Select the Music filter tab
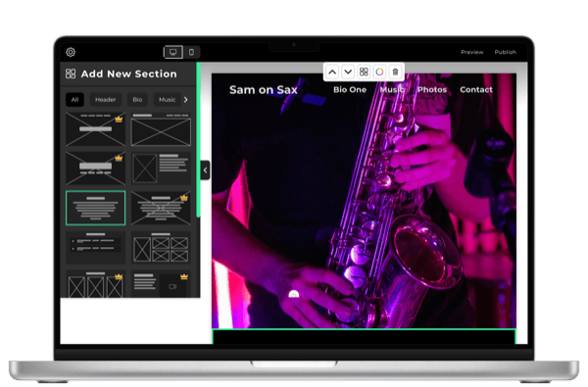Image resolution: width=588 pixels, height=387 pixels. pyautogui.click(x=167, y=99)
